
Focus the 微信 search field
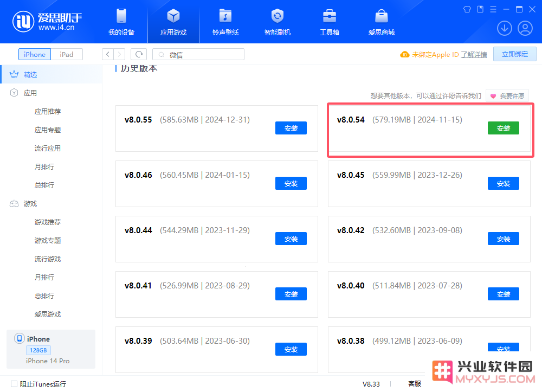coord(198,54)
